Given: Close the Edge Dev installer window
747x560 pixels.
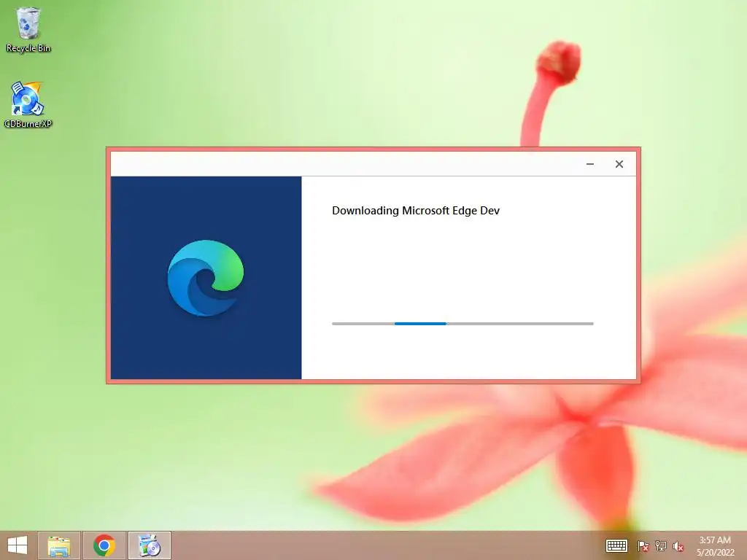Looking at the screenshot, I should pyautogui.click(x=619, y=164).
